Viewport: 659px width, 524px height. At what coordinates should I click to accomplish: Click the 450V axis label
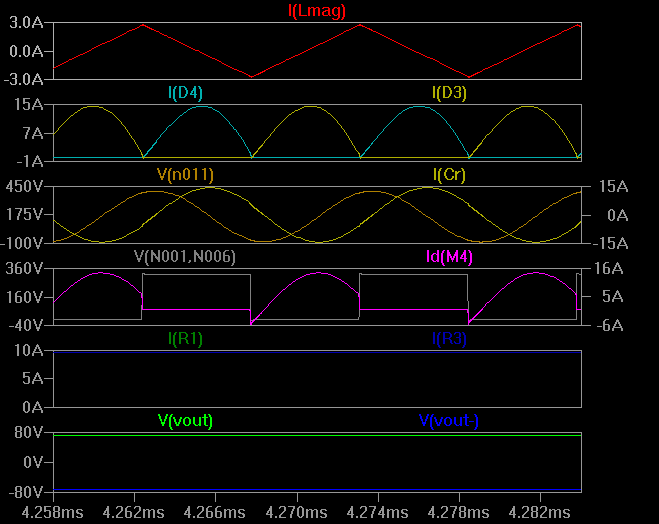pyautogui.click(x=24, y=187)
